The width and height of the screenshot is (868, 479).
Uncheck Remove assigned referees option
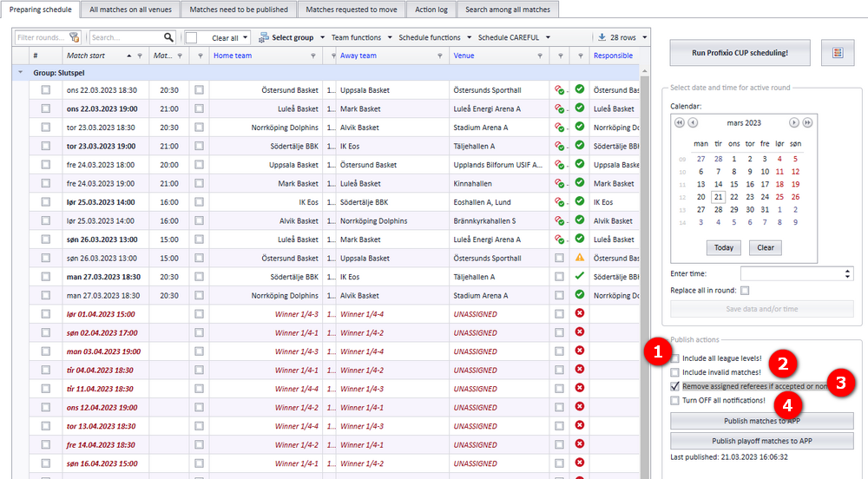[x=674, y=386]
